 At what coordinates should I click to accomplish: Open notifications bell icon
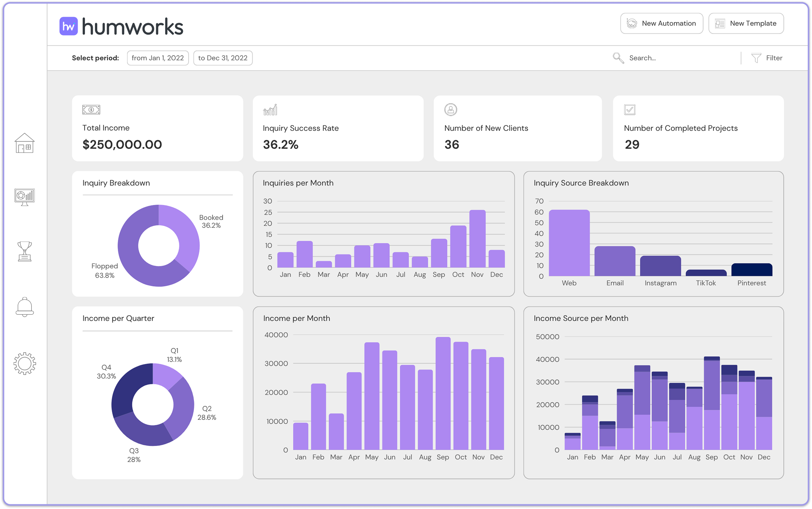tap(25, 307)
